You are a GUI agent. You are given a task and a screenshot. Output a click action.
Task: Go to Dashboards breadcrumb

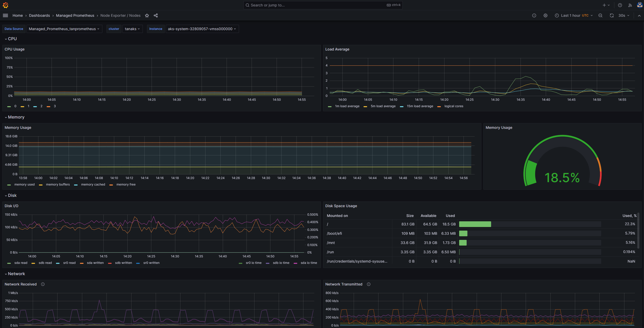(x=39, y=15)
